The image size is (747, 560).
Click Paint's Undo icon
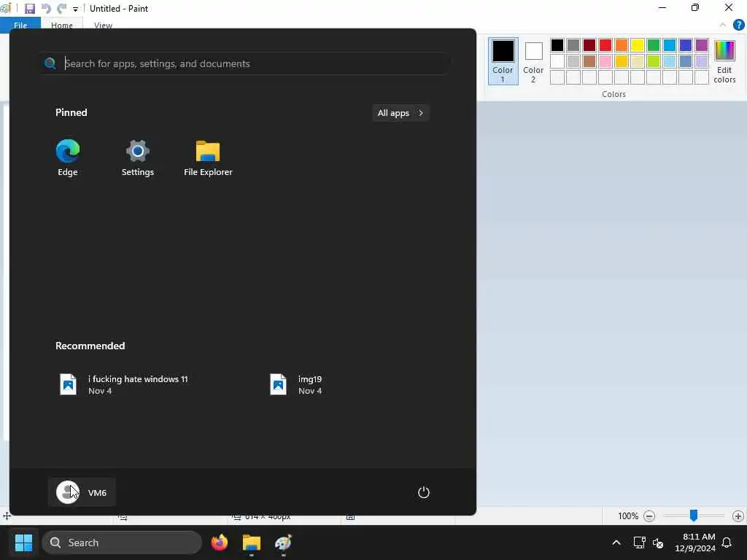(46, 9)
